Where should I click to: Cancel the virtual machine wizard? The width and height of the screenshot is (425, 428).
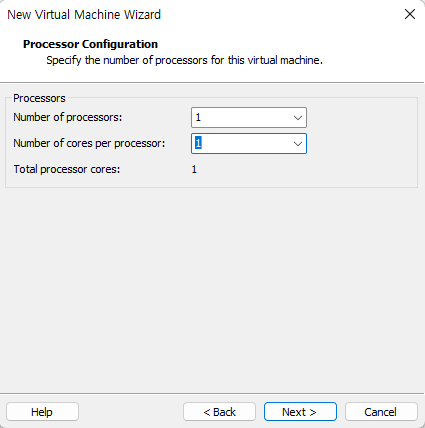tap(381, 412)
